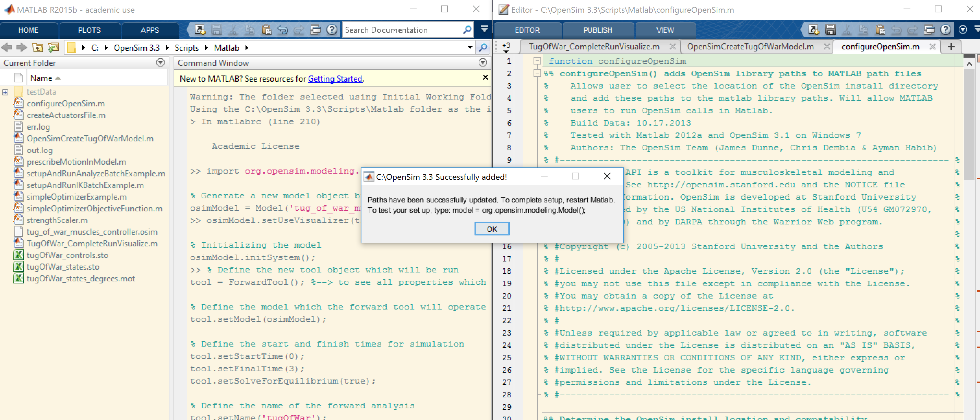Select OpenSimCreateTugOfWarModel.m editor tab
This screenshot has height=420, width=980.
[750, 46]
